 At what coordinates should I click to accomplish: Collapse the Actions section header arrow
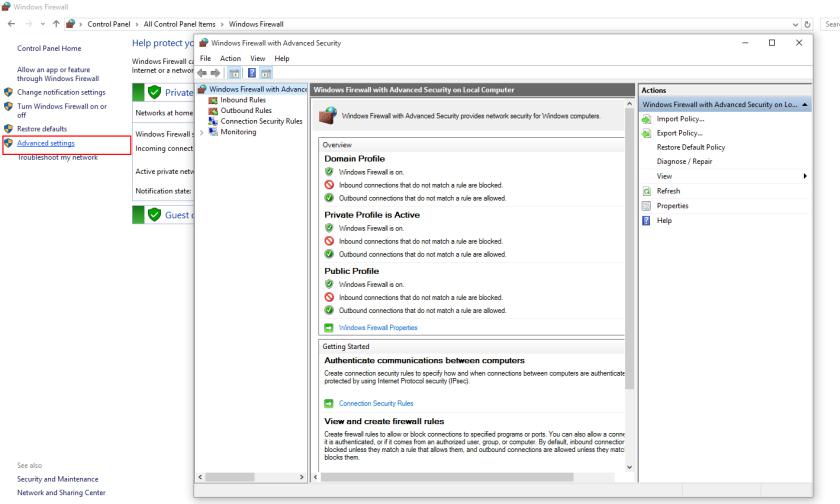(x=805, y=104)
